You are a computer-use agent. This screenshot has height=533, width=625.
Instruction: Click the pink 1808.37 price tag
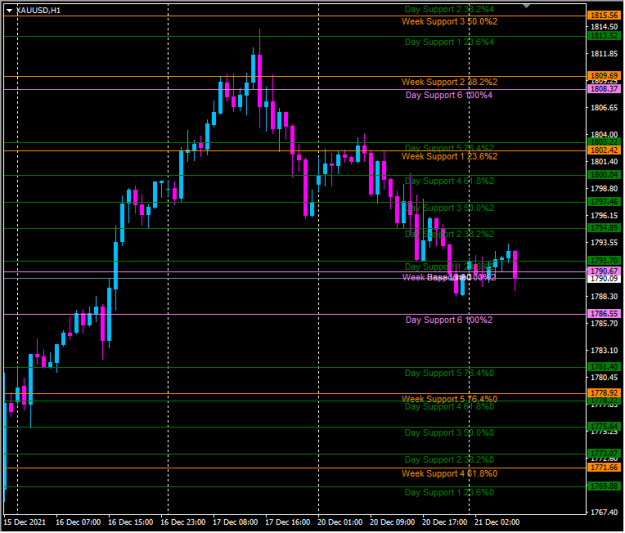pyautogui.click(x=604, y=89)
